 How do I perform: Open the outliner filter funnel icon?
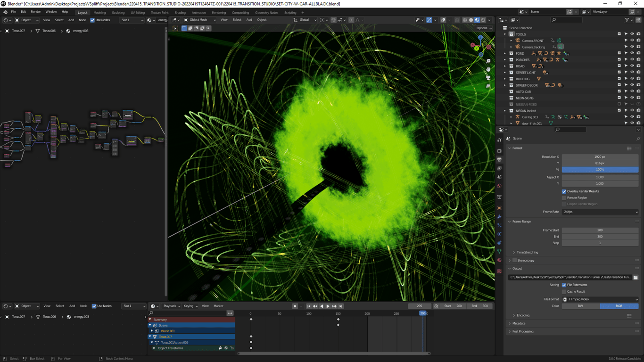pyautogui.click(x=627, y=20)
